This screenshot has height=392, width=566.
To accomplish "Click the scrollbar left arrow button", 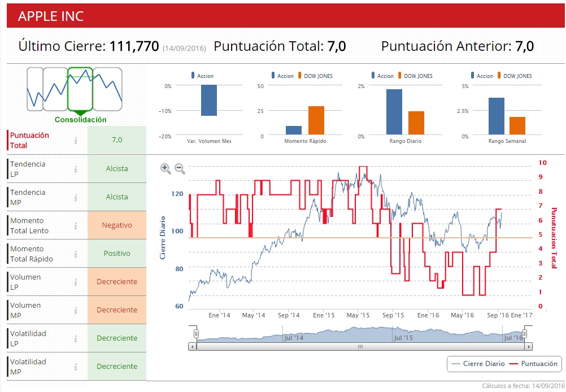I will tap(193, 346).
